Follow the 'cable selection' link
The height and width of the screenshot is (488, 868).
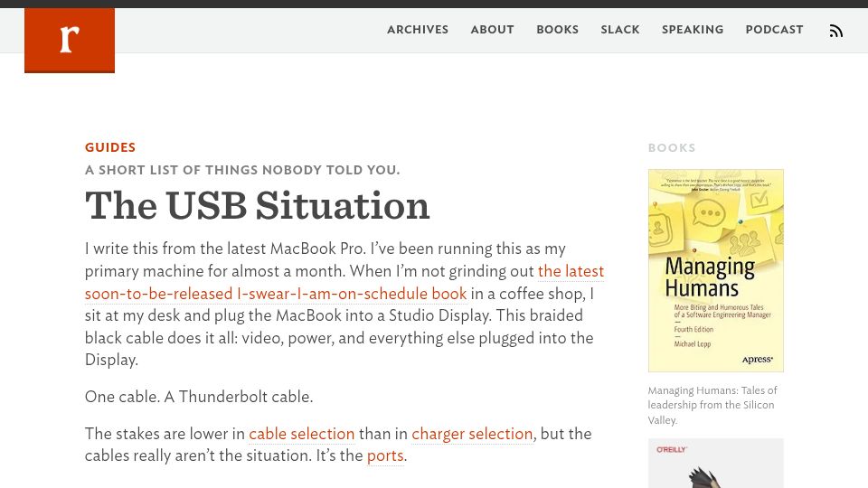(x=302, y=434)
